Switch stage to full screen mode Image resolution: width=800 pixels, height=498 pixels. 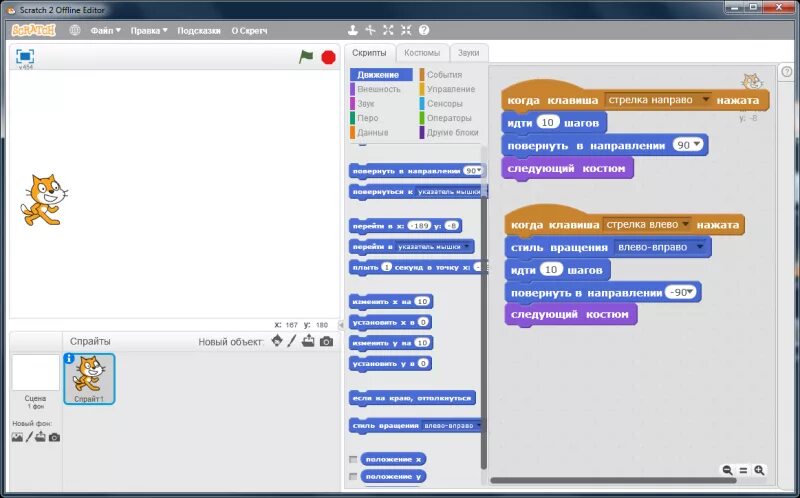(25, 56)
